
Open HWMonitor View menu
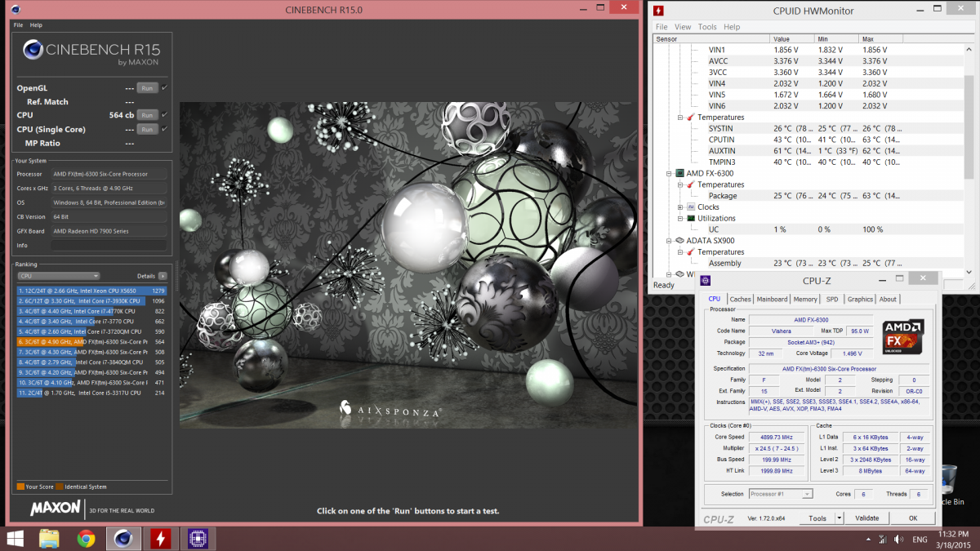tap(683, 27)
